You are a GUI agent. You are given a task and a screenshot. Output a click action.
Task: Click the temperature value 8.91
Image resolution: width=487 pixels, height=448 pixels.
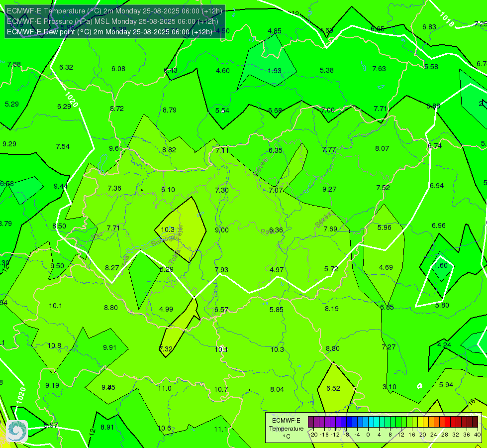point(107,427)
